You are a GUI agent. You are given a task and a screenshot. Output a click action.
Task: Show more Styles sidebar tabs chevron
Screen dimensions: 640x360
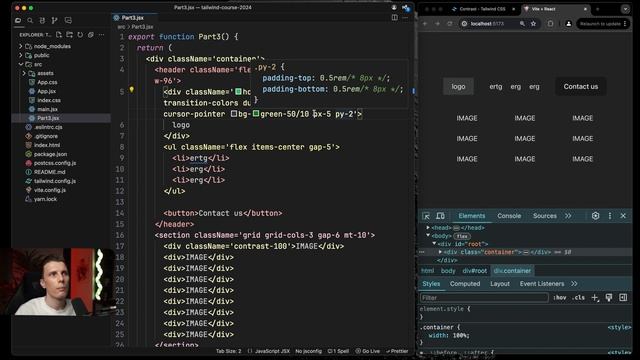tap(574, 284)
